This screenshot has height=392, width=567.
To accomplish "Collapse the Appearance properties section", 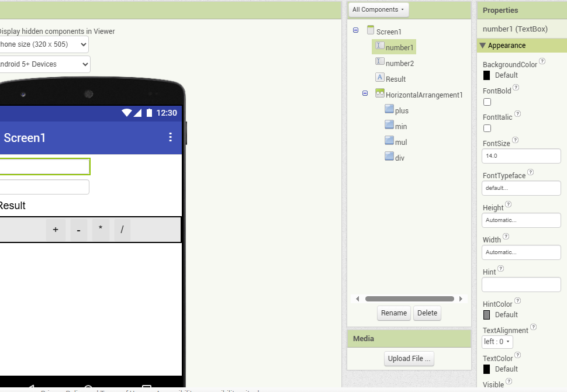I will click(x=482, y=46).
